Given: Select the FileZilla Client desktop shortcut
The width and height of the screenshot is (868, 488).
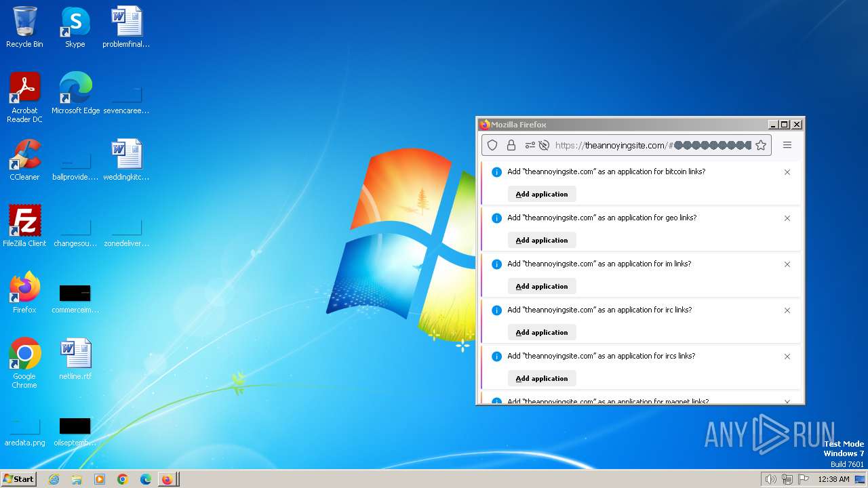Looking at the screenshot, I should (x=24, y=226).
